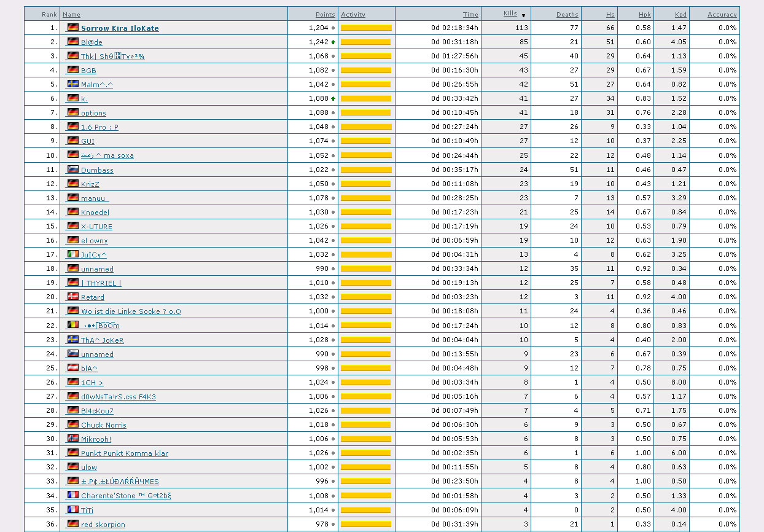Sort the ranking by Kpd header
This screenshot has height=532, width=764.
[x=680, y=15]
